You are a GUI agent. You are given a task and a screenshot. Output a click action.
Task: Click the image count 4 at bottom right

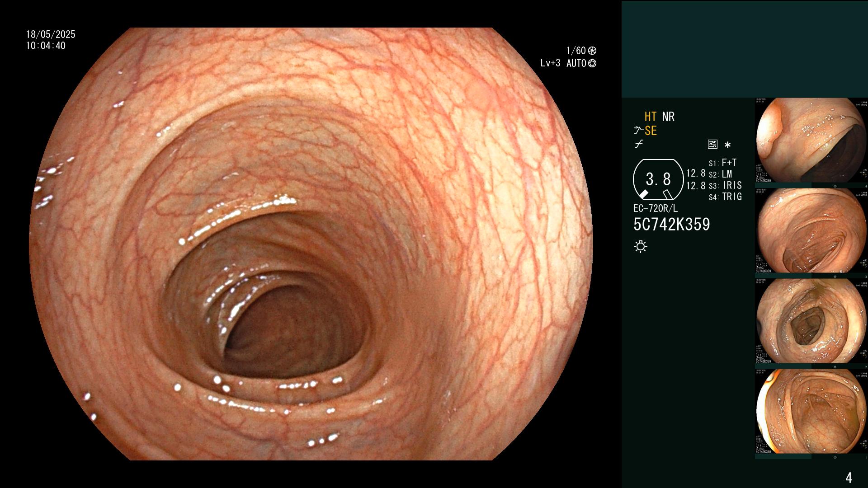[849, 477]
